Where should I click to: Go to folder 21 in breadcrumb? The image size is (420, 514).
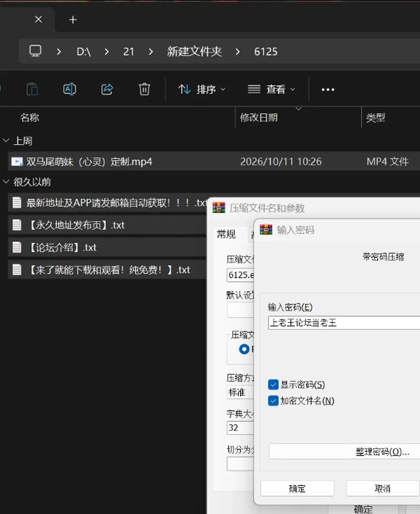pyautogui.click(x=129, y=52)
